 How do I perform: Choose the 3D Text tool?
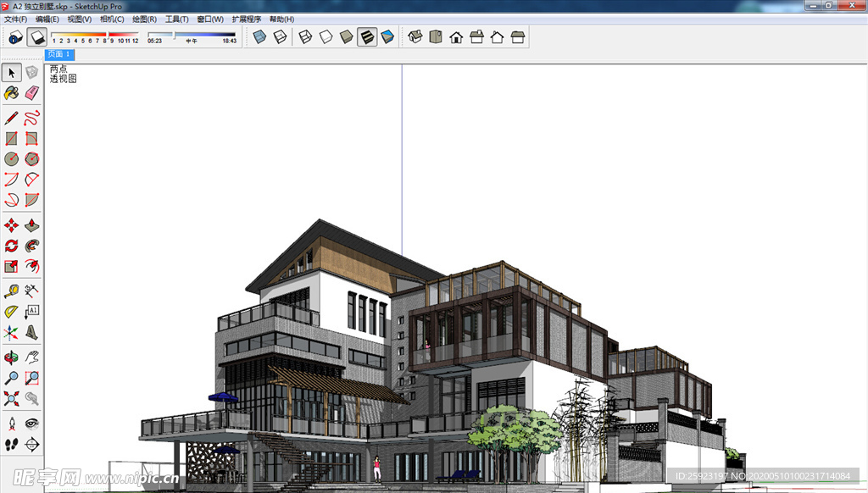point(32,332)
